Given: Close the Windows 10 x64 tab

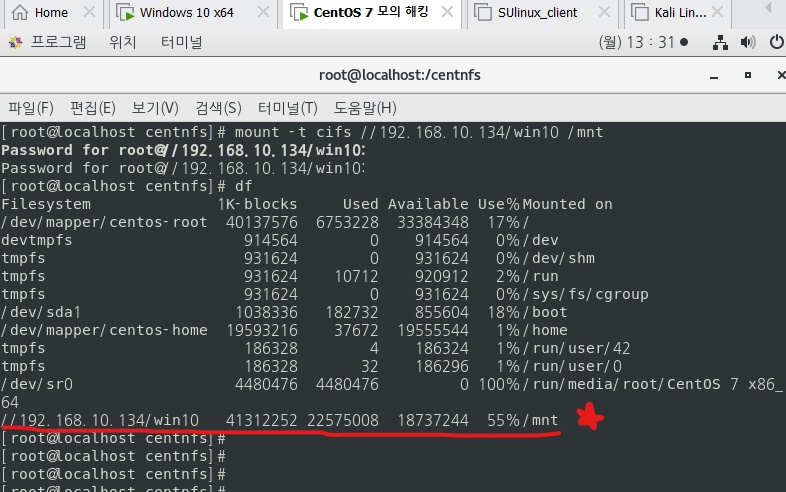Looking at the screenshot, I should click(x=263, y=12).
